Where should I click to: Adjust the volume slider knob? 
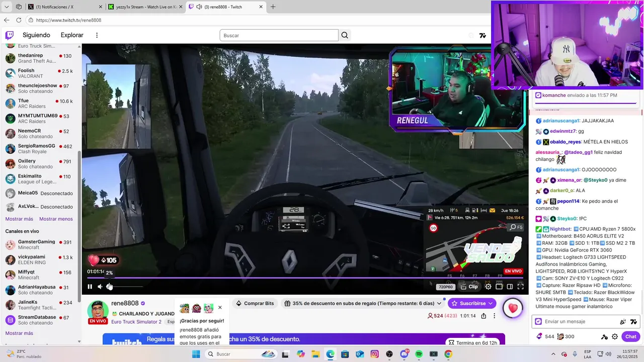[x=110, y=287]
